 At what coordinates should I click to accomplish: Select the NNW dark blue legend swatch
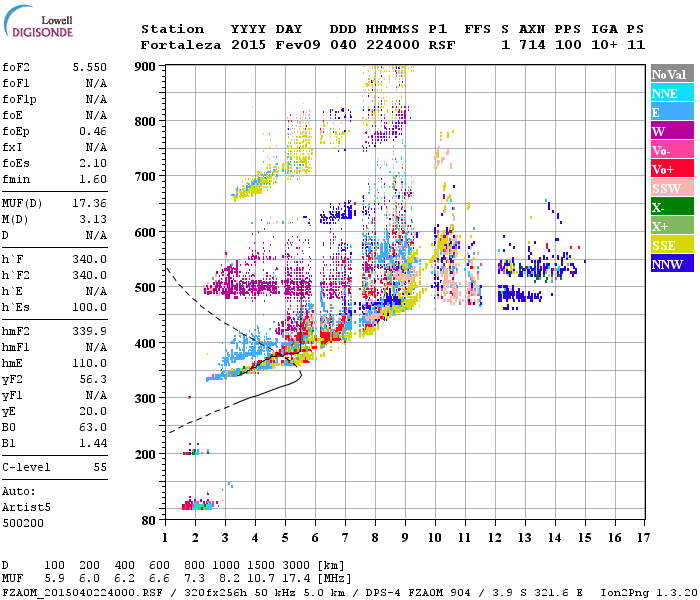pyautogui.click(x=672, y=263)
